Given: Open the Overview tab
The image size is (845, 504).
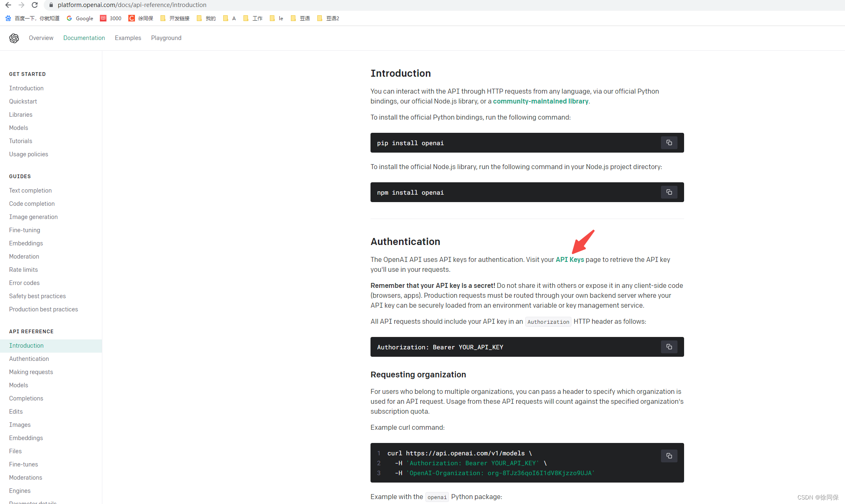Looking at the screenshot, I should coord(41,38).
